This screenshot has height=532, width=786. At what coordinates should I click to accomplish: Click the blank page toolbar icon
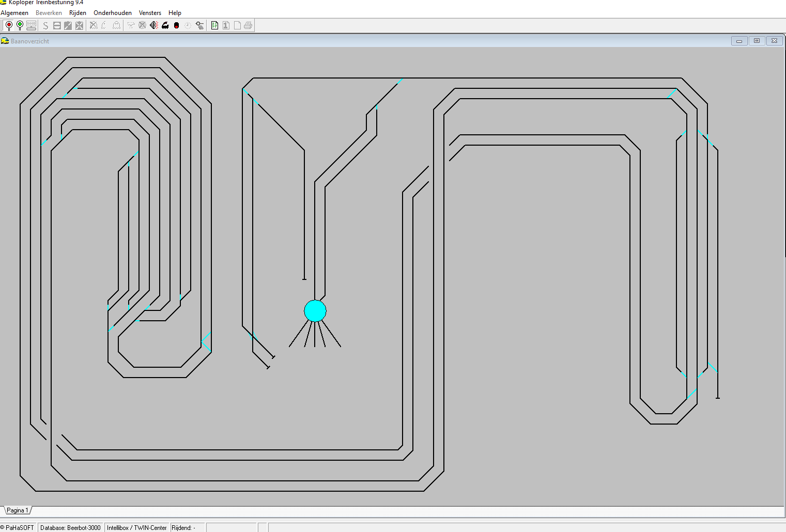tap(237, 25)
